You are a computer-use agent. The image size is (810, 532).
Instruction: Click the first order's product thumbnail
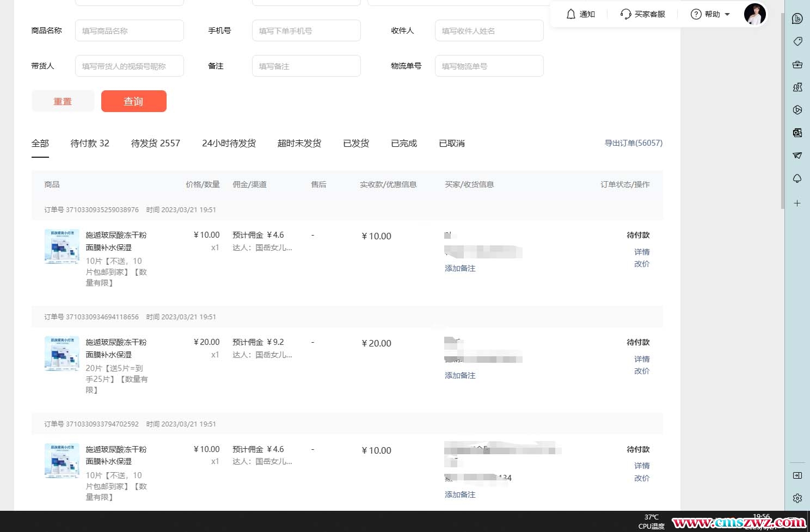point(62,246)
